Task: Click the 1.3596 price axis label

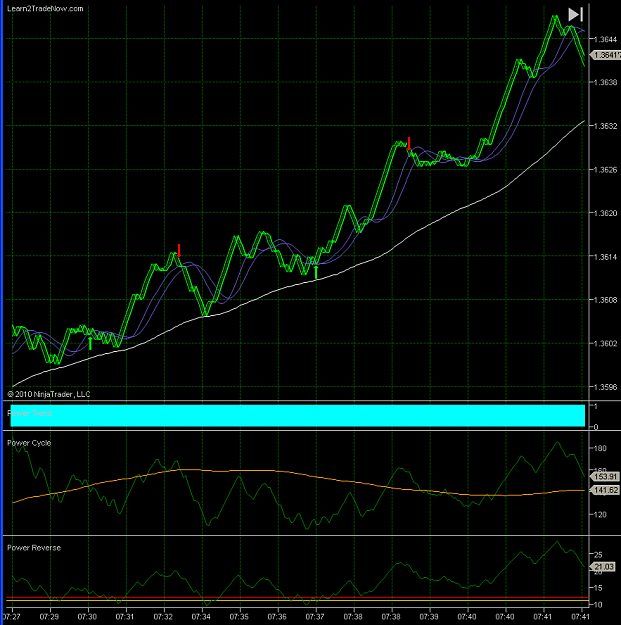Action: point(605,387)
